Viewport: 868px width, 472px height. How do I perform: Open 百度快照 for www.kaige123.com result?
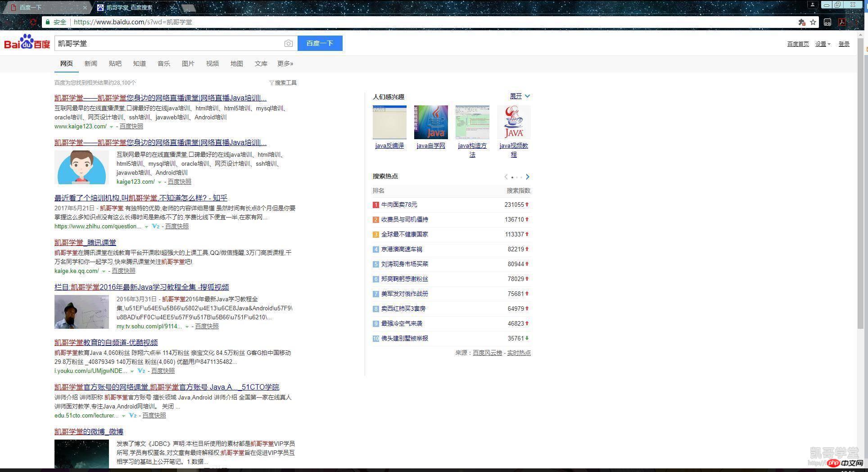[131, 127]
